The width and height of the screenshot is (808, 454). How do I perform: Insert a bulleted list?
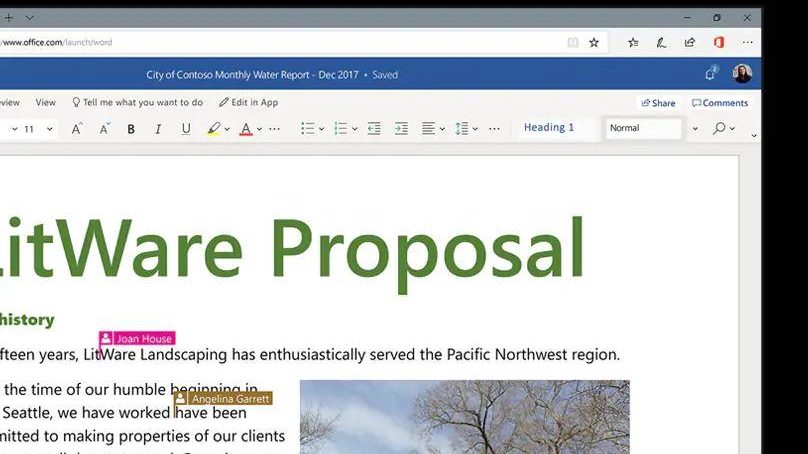308,128
